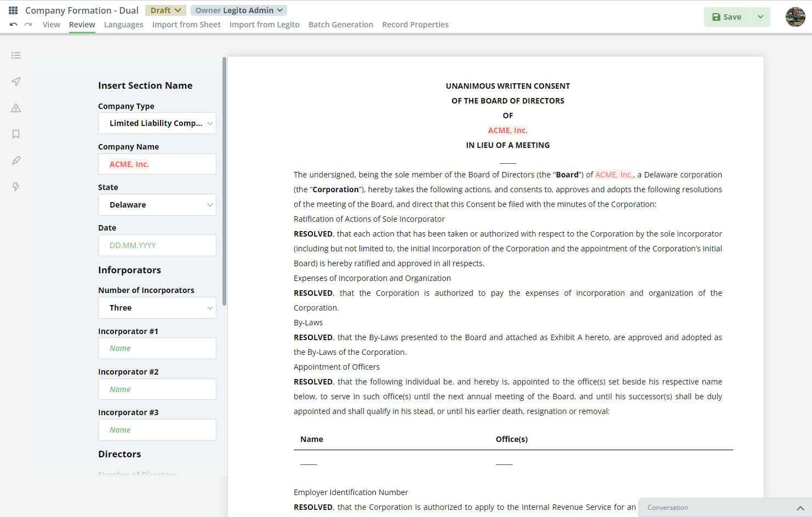Image resolution: width=812 pixels, height=517 pixels.
Task: Switch to the View tab
Action: [x=52, y=25]
